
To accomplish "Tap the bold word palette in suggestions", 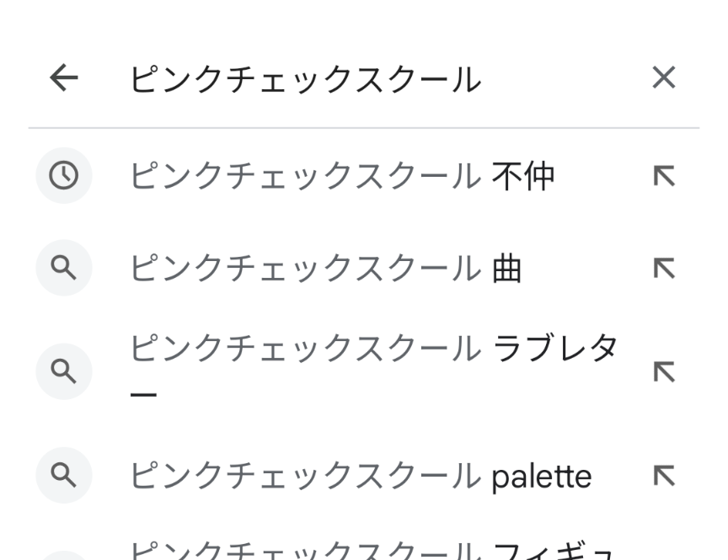I will [541, 476].
